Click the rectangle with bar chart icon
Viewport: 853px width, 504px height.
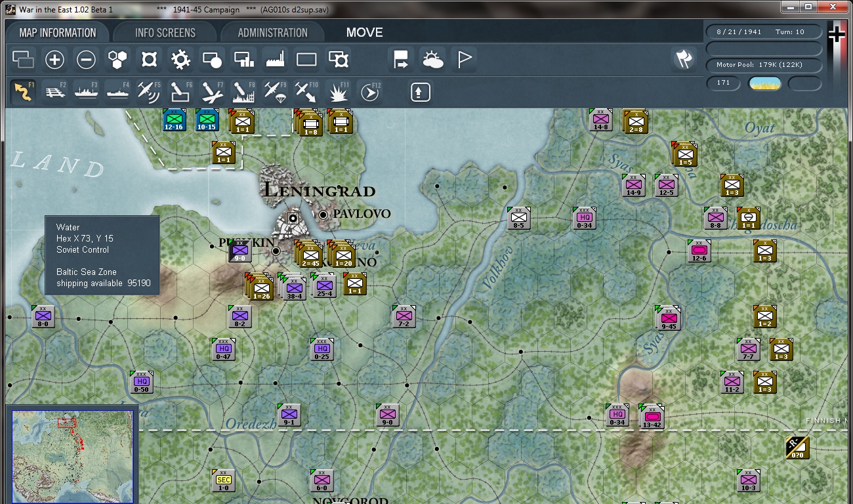(243, 60)
